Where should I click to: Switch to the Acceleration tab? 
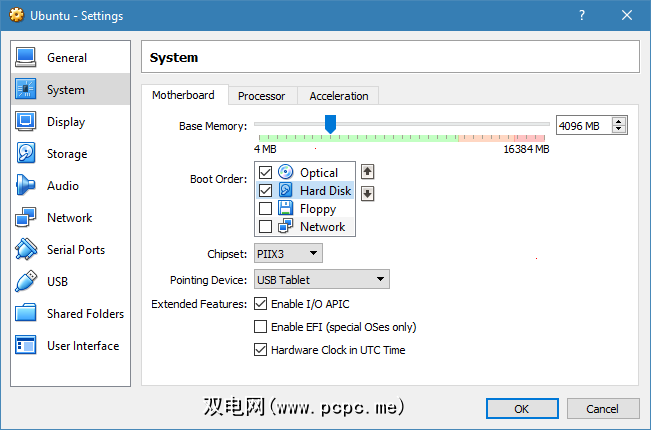tap(338, 96)
